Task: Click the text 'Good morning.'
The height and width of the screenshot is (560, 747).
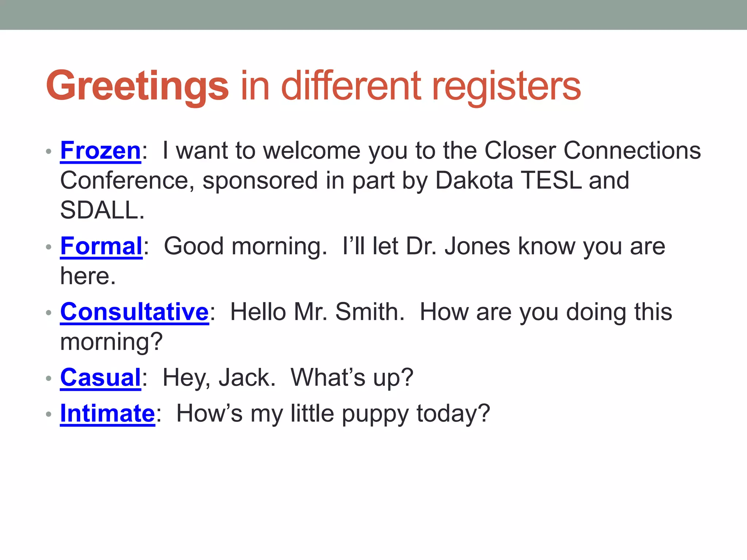Action: click(245, 246)
